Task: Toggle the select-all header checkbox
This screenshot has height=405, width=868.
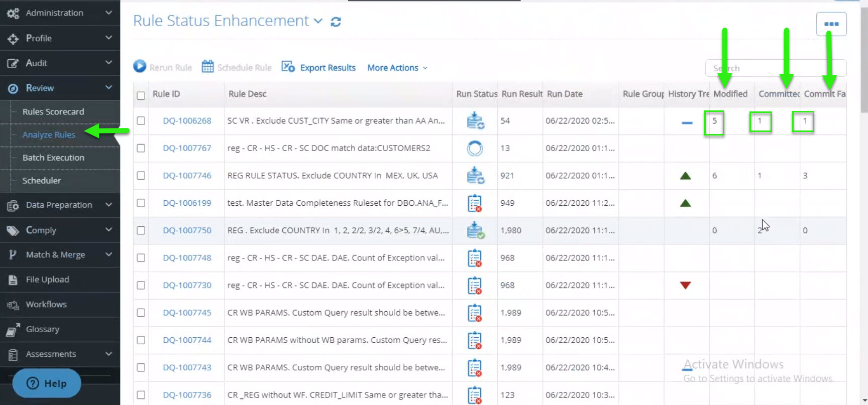Action: coord(141,95)
